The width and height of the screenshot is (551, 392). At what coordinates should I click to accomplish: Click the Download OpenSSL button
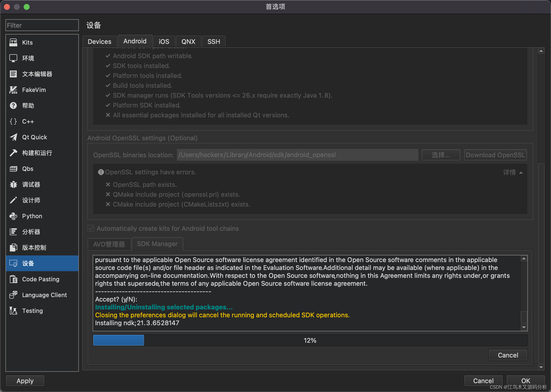point(495,155)
